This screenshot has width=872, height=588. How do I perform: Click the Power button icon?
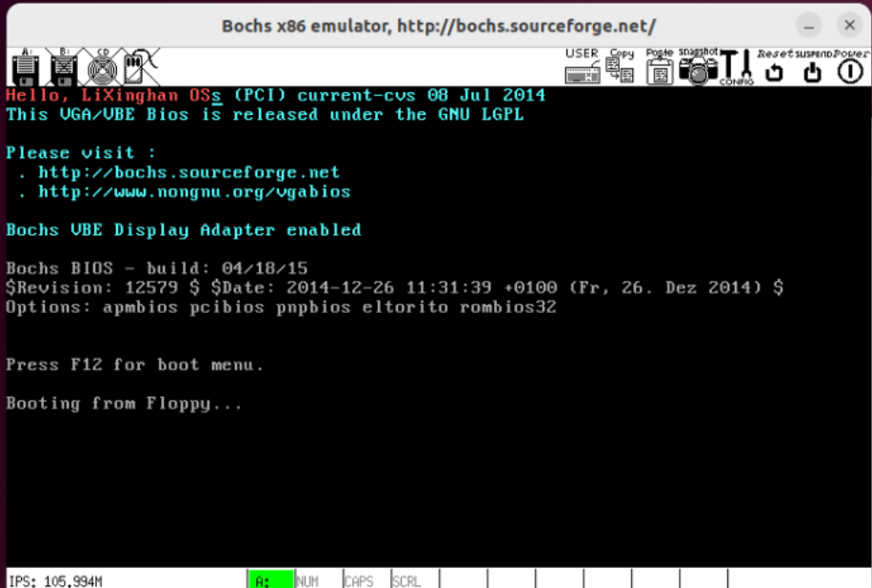tap(850, 67)
